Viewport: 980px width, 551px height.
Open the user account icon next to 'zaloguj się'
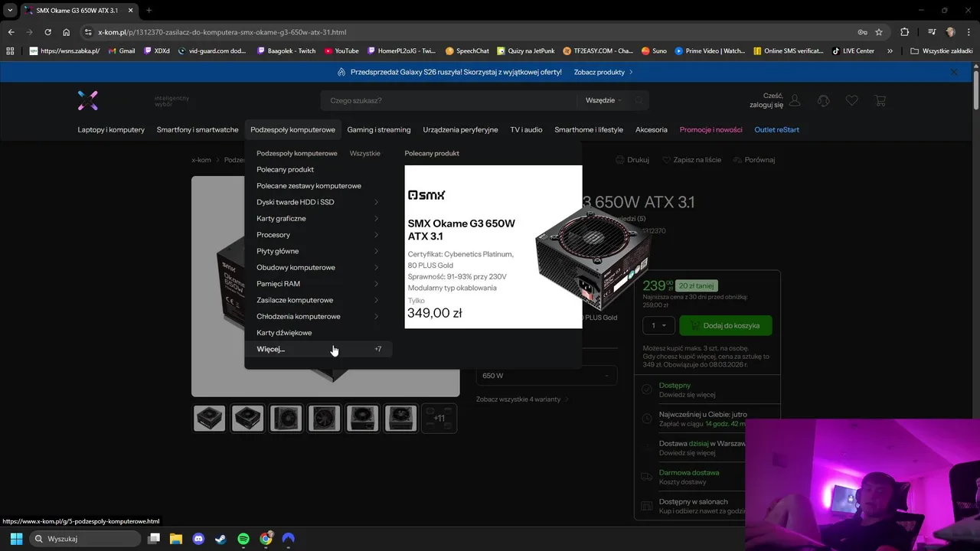coord(795,100)
